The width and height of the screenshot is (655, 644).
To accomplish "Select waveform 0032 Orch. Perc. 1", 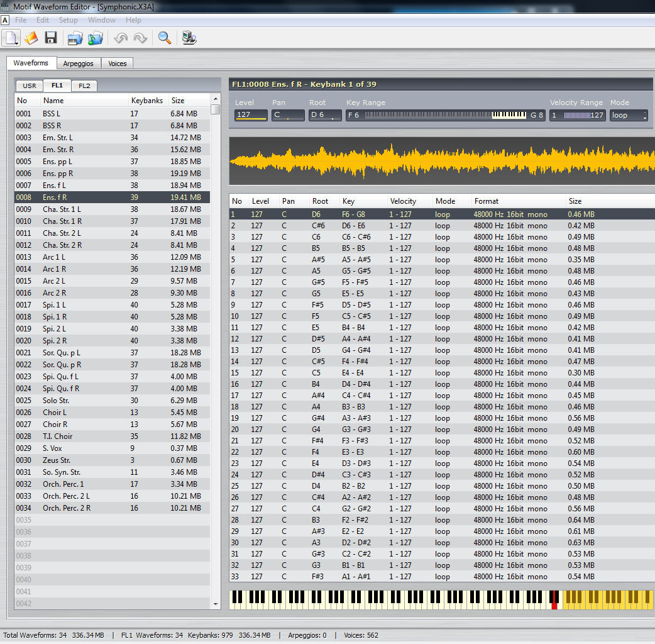I will pyautogui.click(x=112, y=484).
